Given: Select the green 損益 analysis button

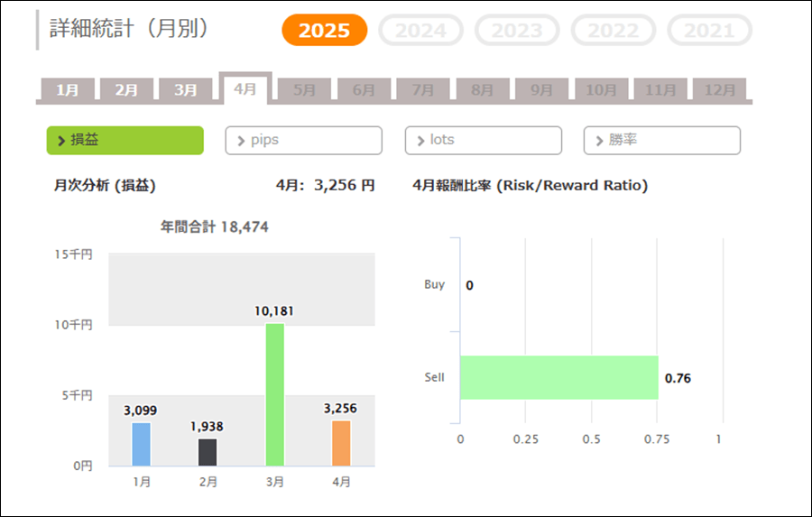Looking at the screenshot, I should (x=125, y=141).
